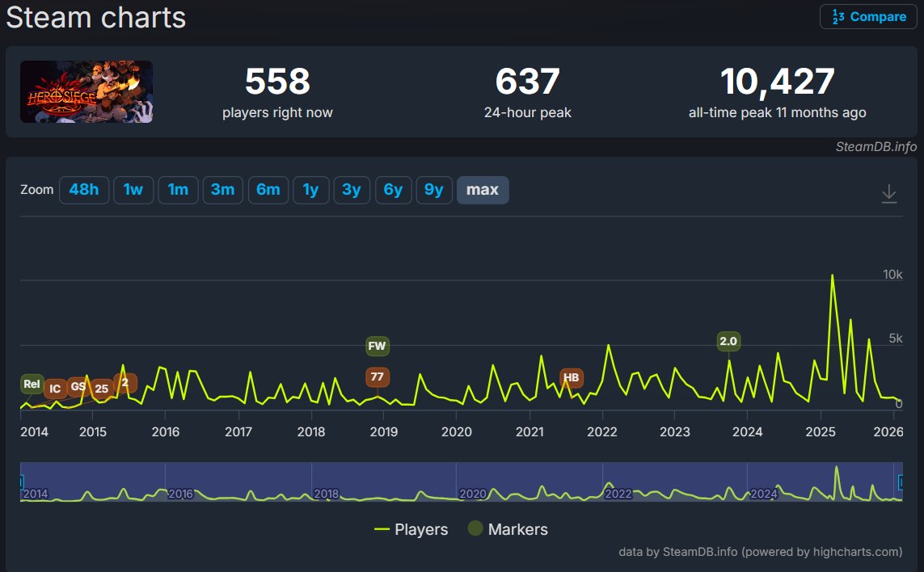
Task: Click the SteamDB.info credit link
Action: coord(875,146)
